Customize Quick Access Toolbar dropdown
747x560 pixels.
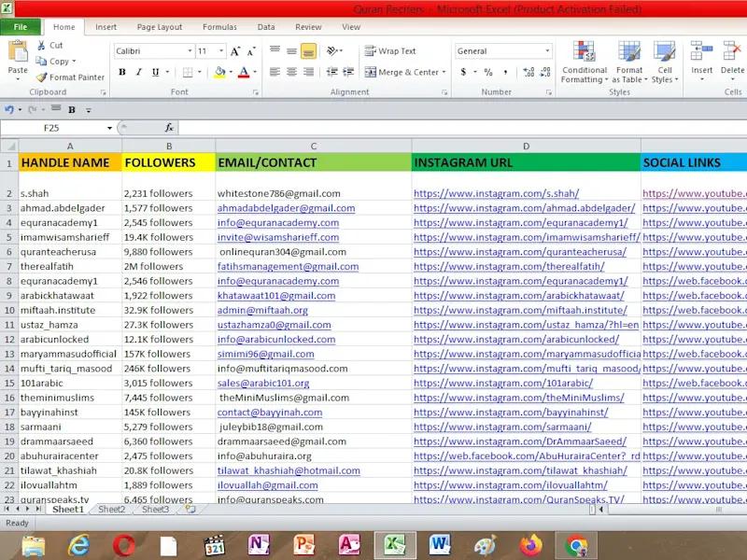coord(88,110)
